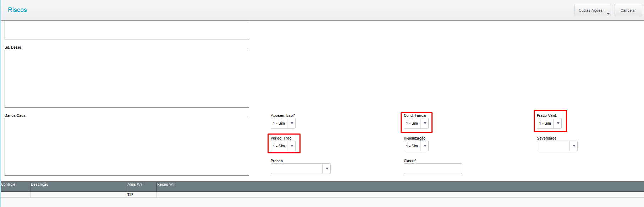Open the Period. Troc dropdown
Image resolution: width=644 pixels, height=207 pixels.
[292, 146]
